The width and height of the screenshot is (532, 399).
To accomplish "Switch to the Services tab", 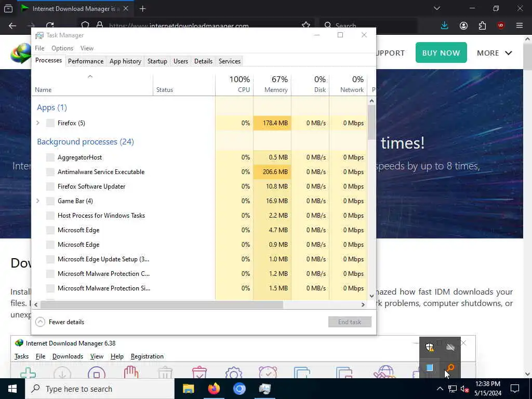I will coord(229,61).
